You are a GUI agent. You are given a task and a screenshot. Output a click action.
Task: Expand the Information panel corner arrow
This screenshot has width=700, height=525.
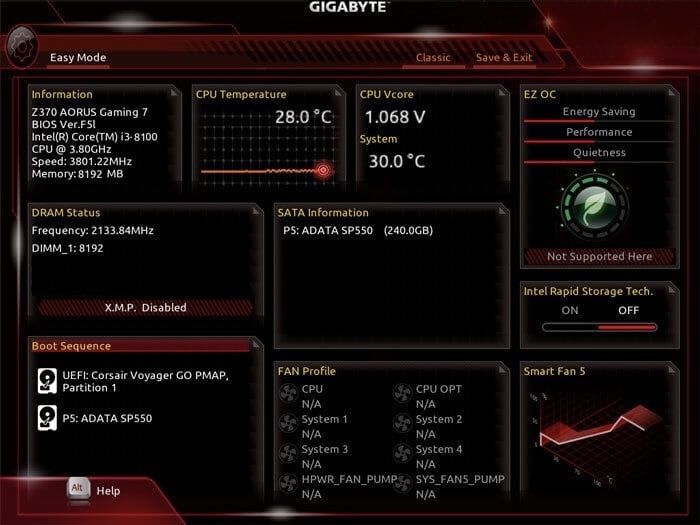[175, 92]
